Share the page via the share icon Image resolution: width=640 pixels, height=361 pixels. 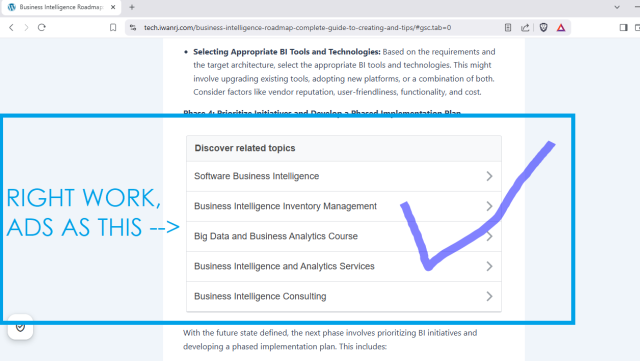tap(525, 27)
